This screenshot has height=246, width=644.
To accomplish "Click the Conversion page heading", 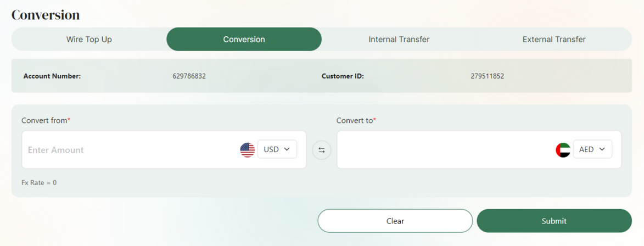I will 46,15.
